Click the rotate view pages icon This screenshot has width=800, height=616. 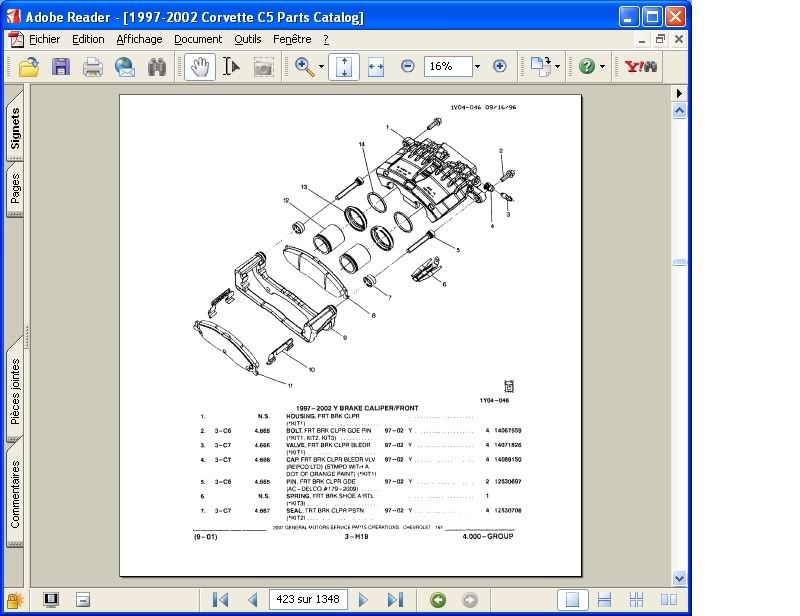click(x=540, y=66)
